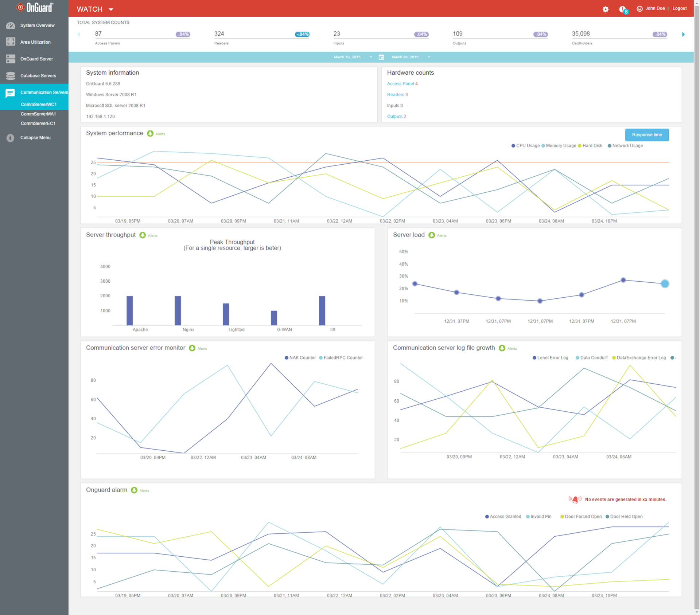Click the calendar icon between dates
The height and width of the screenshot is (615, 700).
pos(381,57)
